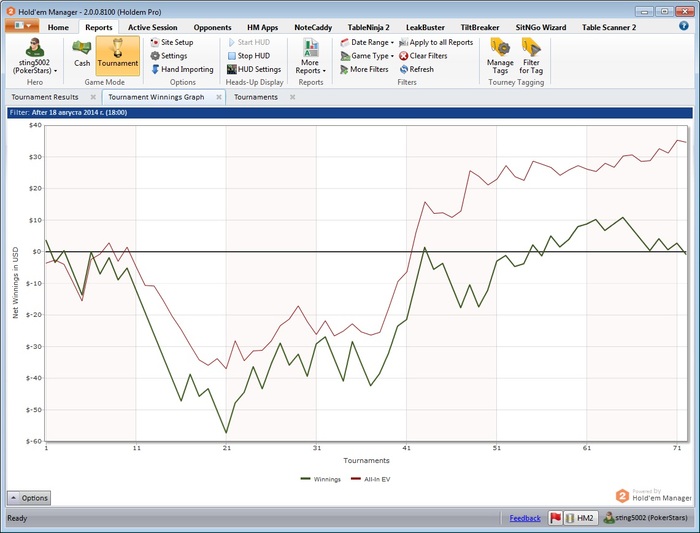The width and height of the screenshot is (700, 533).
Task: Expand the Date Range dropdown arrow
Action: click(x=392, y=43)
